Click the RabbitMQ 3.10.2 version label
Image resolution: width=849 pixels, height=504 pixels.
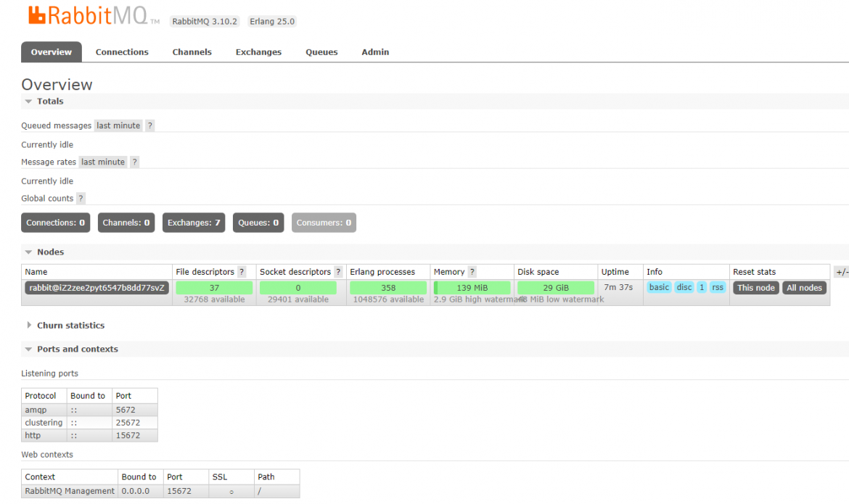[x=205, y=21]
